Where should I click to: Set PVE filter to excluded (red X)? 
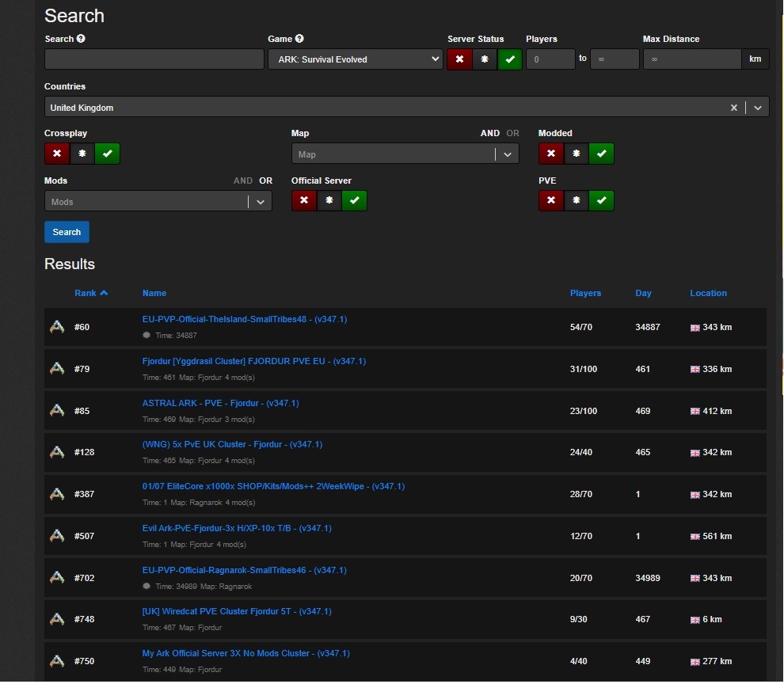click(551, 200)
